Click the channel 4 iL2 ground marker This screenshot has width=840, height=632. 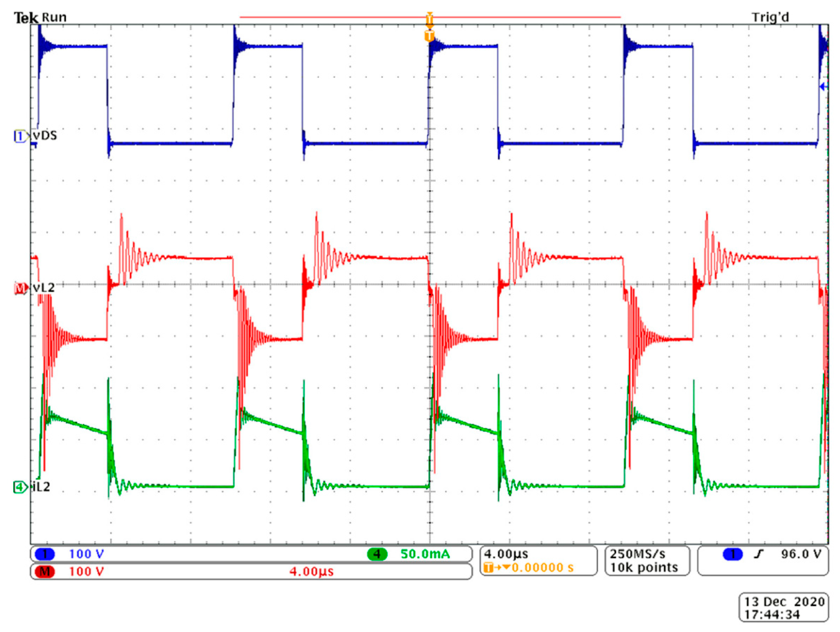21,487
